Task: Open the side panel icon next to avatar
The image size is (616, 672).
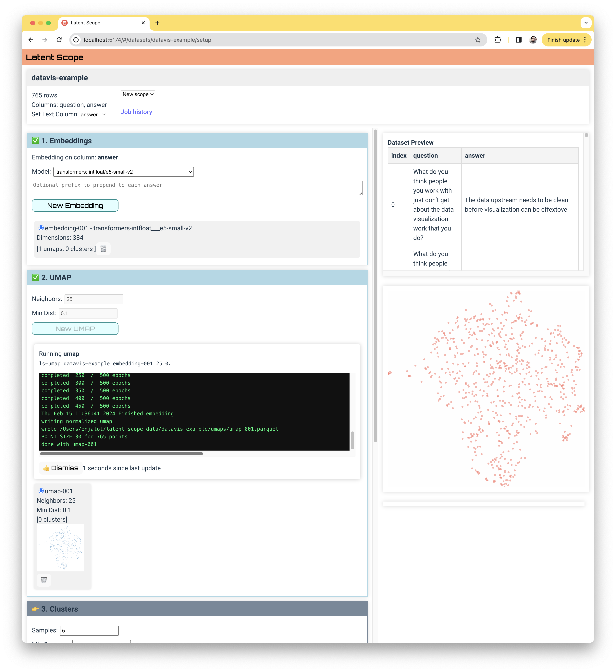Action: click(519, 40)
